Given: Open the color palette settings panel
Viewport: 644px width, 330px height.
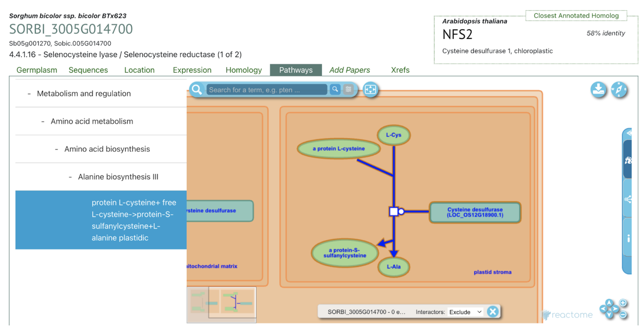Looking at the screenshot, I should tap(628, 160).
